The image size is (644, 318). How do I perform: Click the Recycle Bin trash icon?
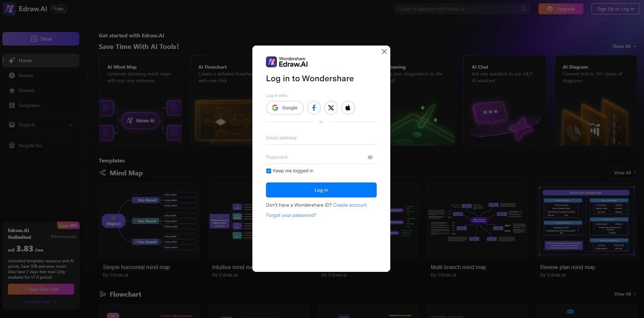(12, 145)
